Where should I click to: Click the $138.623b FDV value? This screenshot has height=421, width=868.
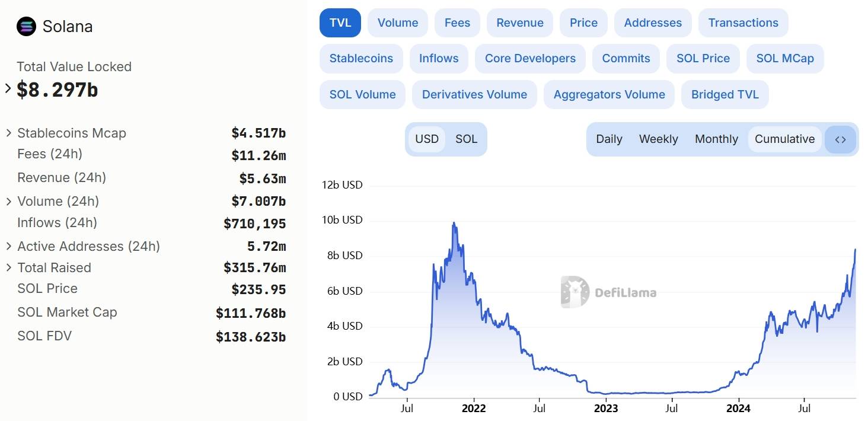(251, 337)
